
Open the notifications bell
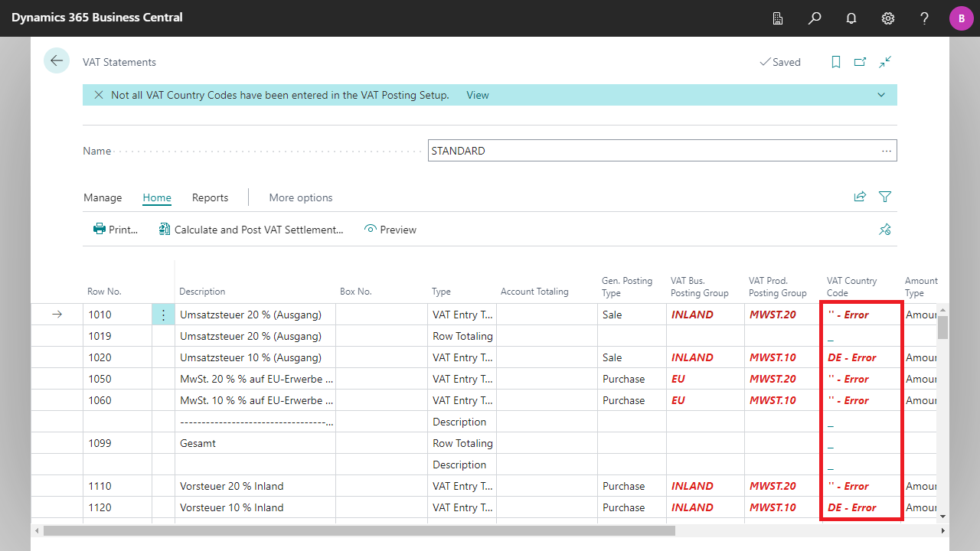pyautogui.click(x=851, y=18)
